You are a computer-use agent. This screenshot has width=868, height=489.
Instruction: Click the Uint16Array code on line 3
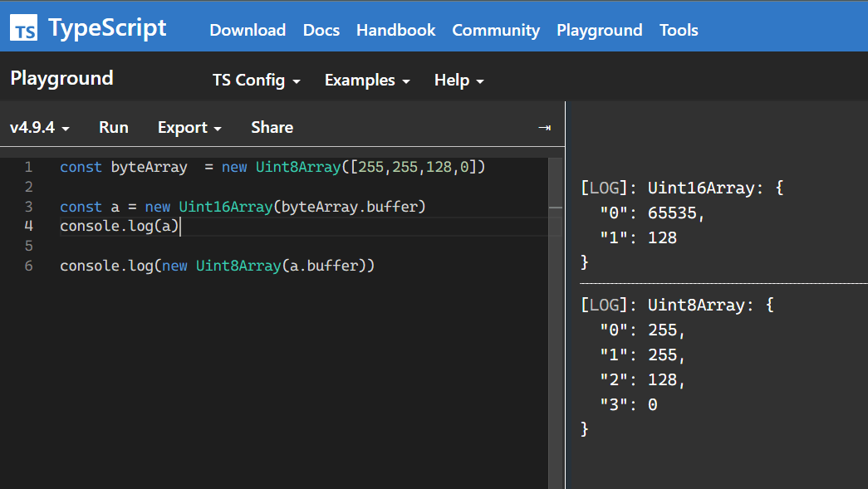coord(225,207)
